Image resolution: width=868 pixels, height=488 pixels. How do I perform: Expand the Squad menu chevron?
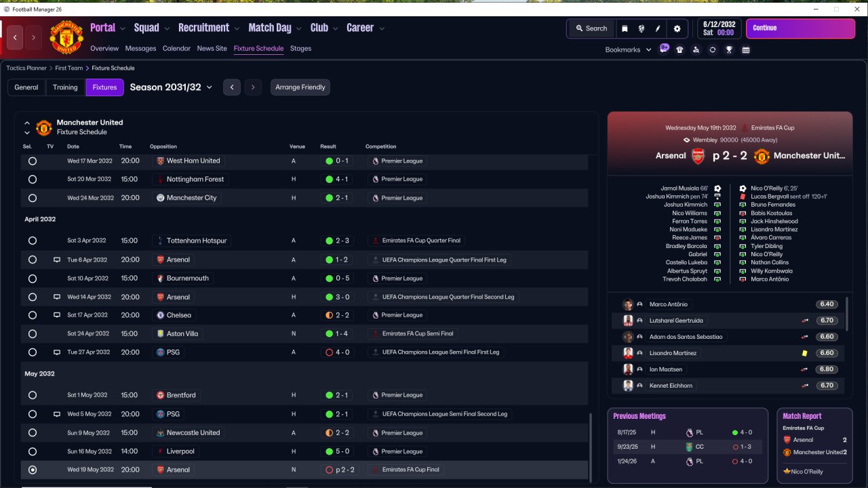coord(167,28)
